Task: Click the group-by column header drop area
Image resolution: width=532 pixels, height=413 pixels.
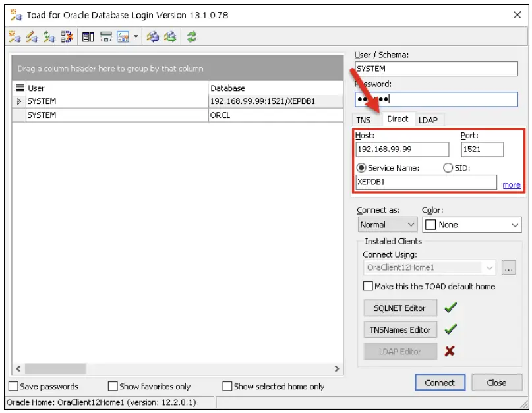Action: [x=177, y=68]
